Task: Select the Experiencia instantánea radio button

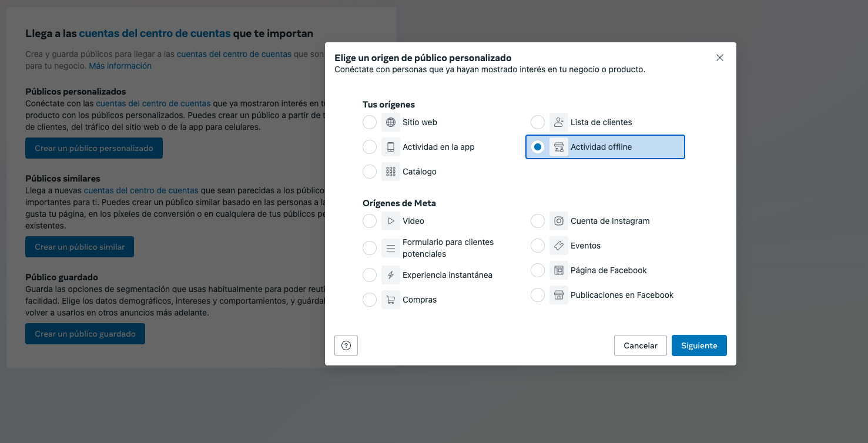Action: coord(370,275)
